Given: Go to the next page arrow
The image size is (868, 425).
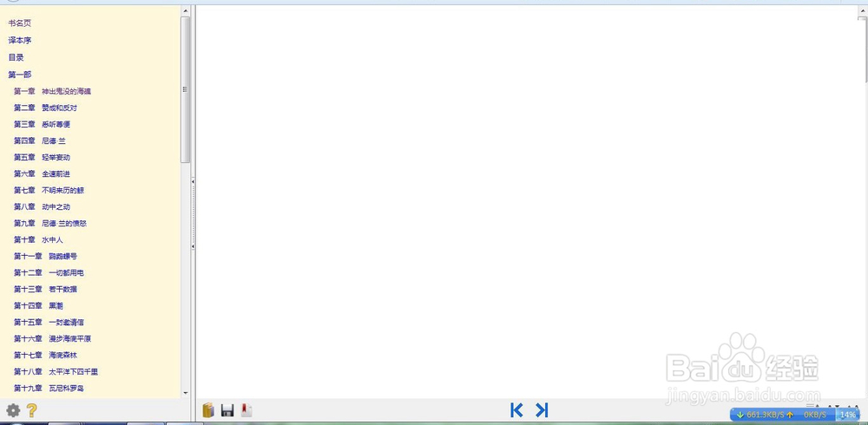Looking at the screenshot, I should pyautogui.click(x=542, y=410).
